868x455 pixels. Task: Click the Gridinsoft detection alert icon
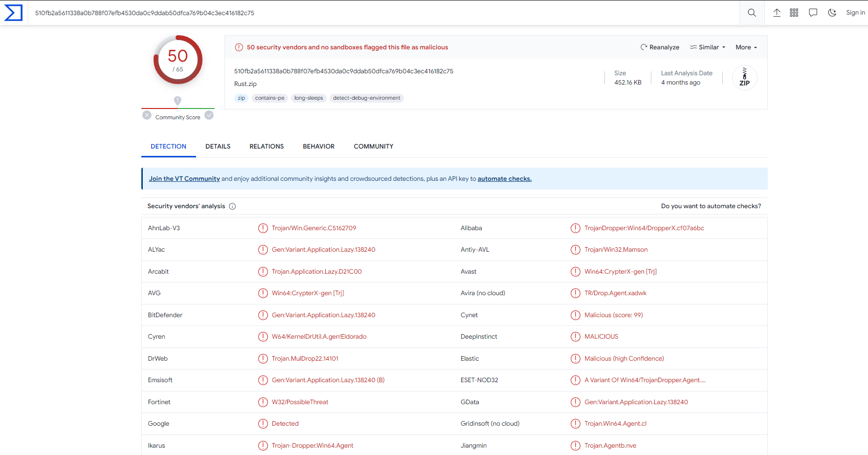pos(576,424)
